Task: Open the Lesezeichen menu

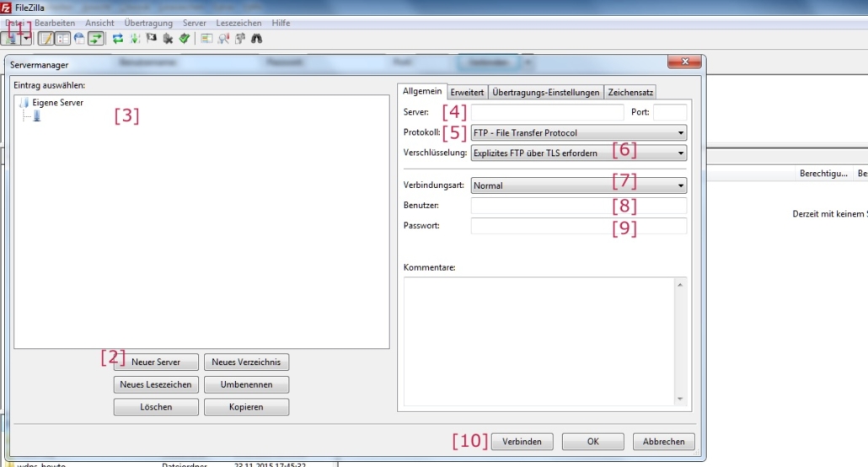Action: (x=238, y=24)
